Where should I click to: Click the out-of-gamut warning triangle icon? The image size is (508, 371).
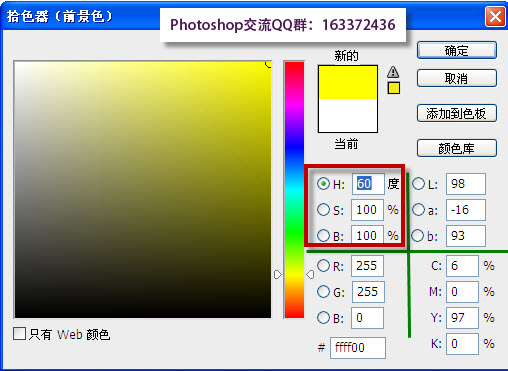tap(393, 72)
